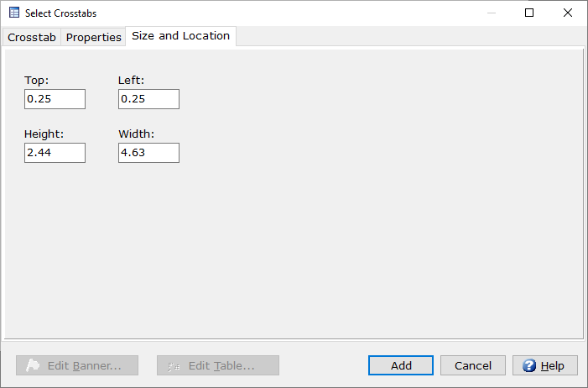The height and width of the screenshot is (388, 588).
Task: Click the crosstab grid icon in title bar
Action: 14,13
